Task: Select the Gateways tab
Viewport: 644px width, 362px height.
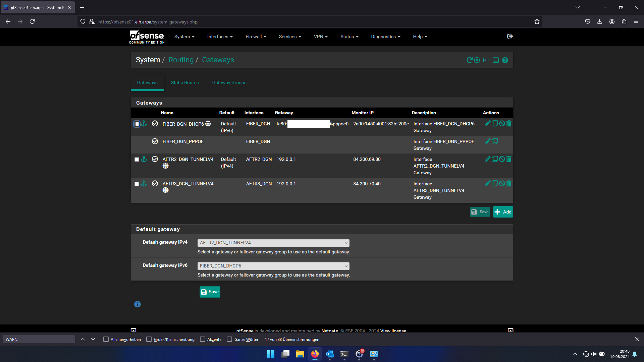Action: pyautogui.click(x=147, y=83)
